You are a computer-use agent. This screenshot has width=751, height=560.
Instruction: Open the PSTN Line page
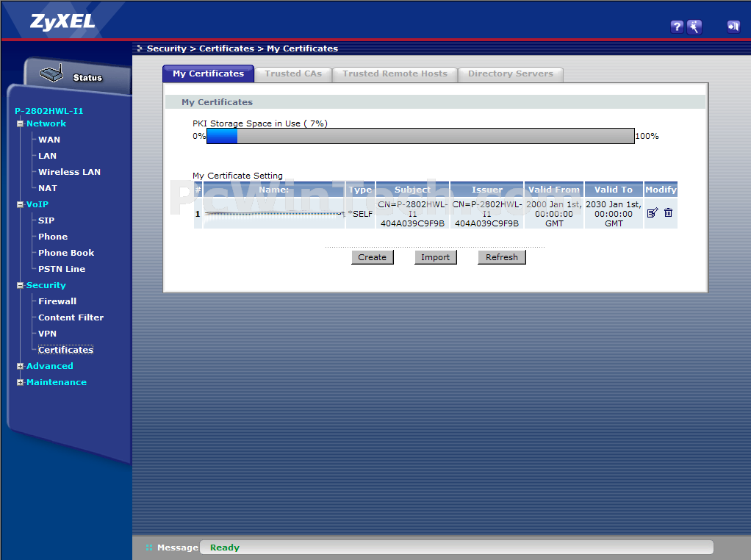click(x=62, y=269)
